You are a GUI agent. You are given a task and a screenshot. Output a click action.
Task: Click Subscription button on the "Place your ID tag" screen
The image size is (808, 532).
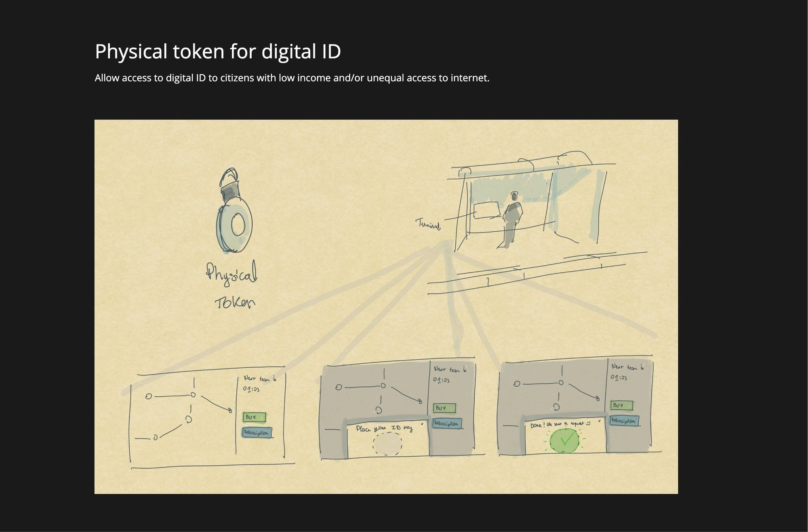447,423
